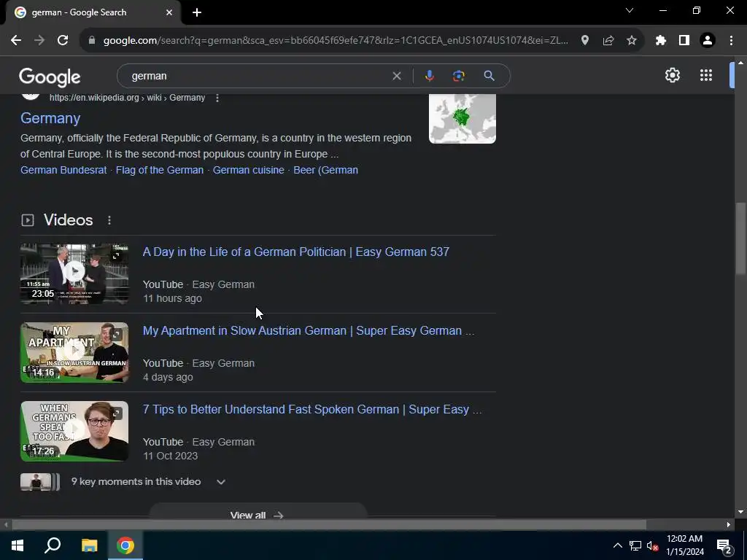Open Google quick settings gear
The image size is (747, 560).
[672, 75]
